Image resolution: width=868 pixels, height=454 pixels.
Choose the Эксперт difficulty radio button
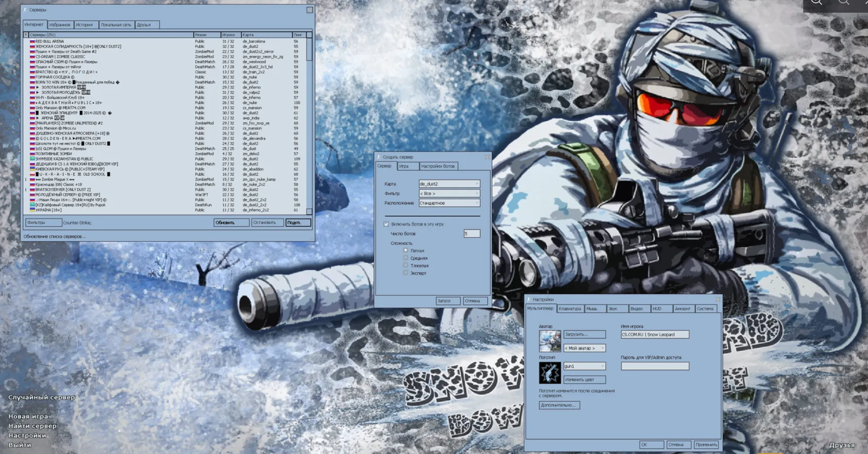(x=406, y=273)
